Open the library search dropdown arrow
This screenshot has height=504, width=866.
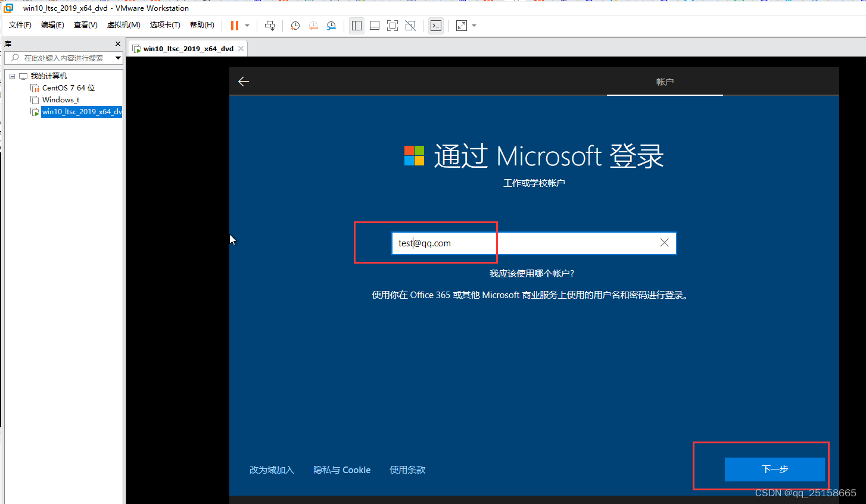point(118,58)
